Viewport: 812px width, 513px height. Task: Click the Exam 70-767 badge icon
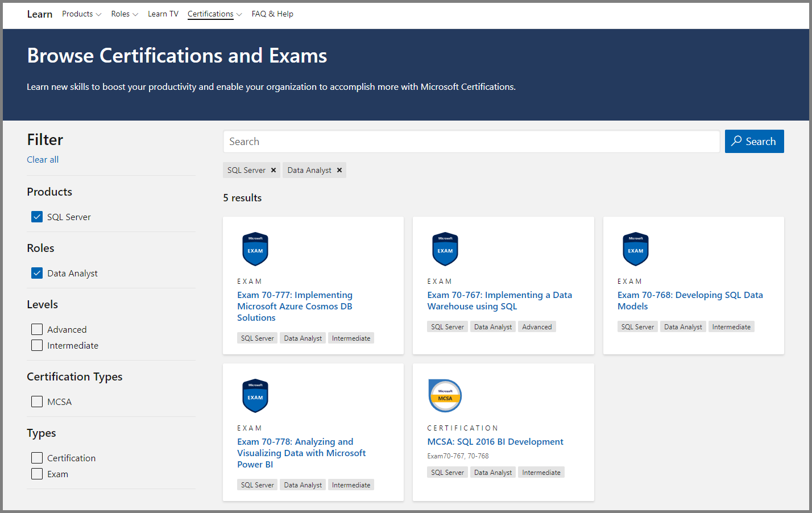coord(445,249)
